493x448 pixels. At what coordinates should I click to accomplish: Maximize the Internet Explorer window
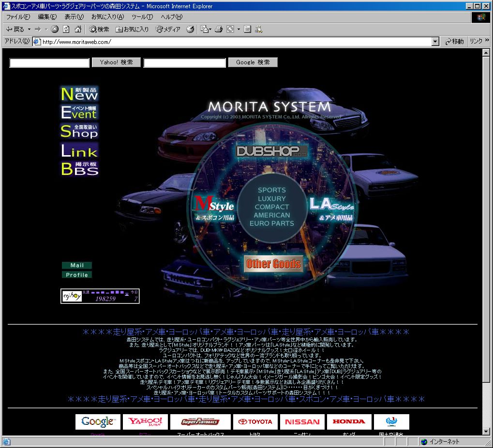pyautogui.click(x=478, y=6)
